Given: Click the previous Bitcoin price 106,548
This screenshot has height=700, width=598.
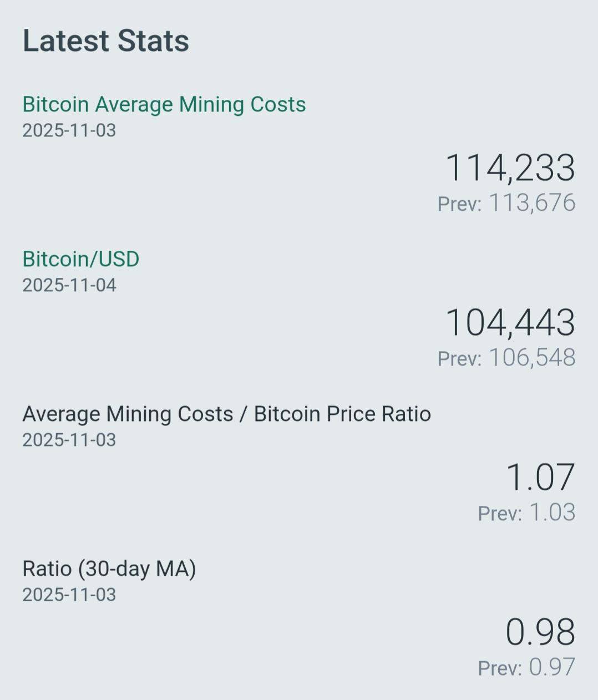Looking at the screenshot, I should (532, 358).
